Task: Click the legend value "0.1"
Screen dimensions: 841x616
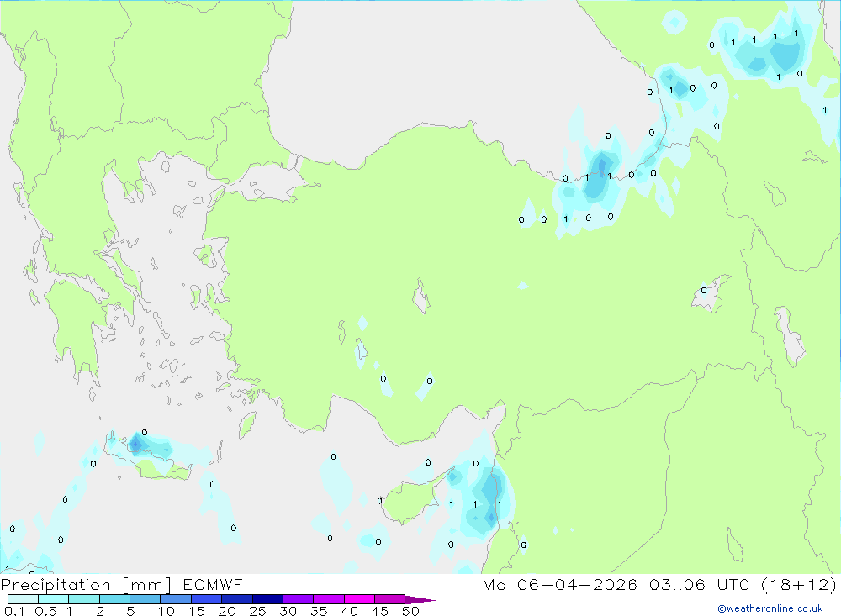Action: click(x=14, y=611)
